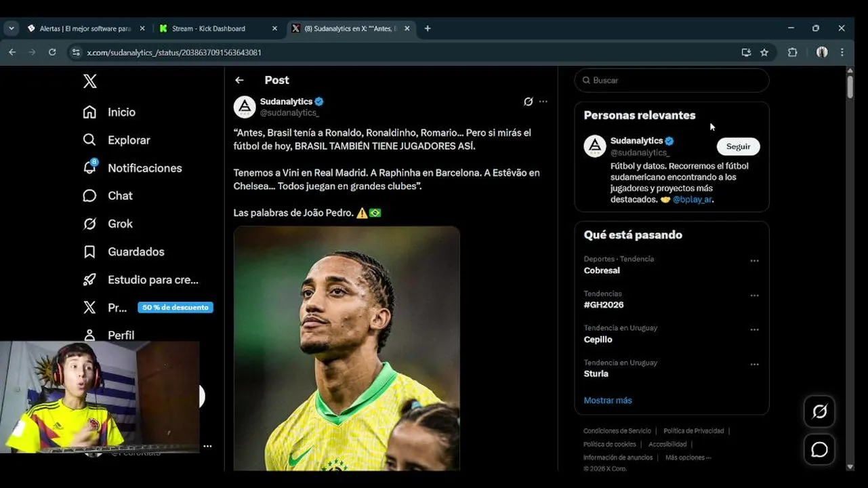Open Chrome three-dot menu
868x488 pixels.
[842, 52]
